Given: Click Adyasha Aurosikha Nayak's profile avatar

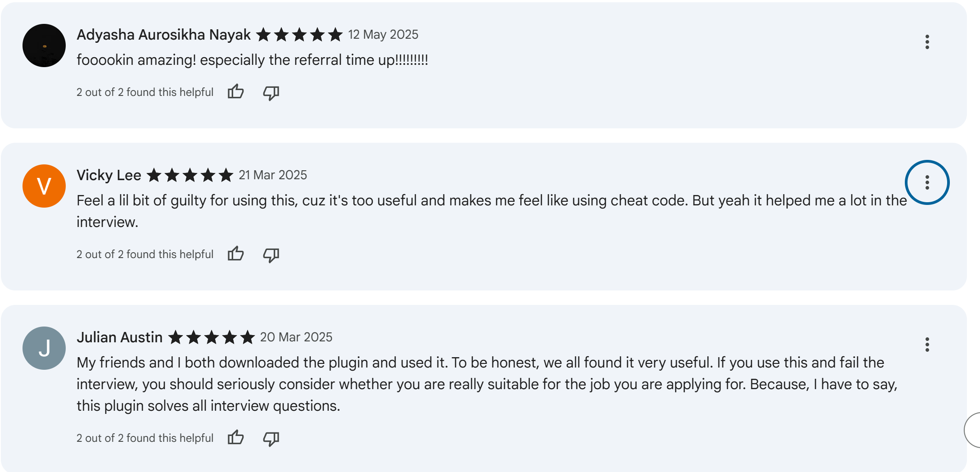Looking at the screenshot, I should 44,45.
